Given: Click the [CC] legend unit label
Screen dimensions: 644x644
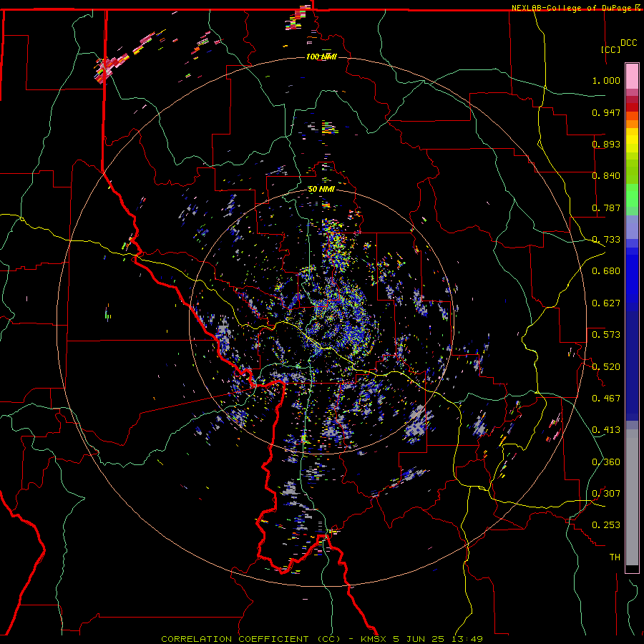Looking at the screenshot, I should 610,49.
